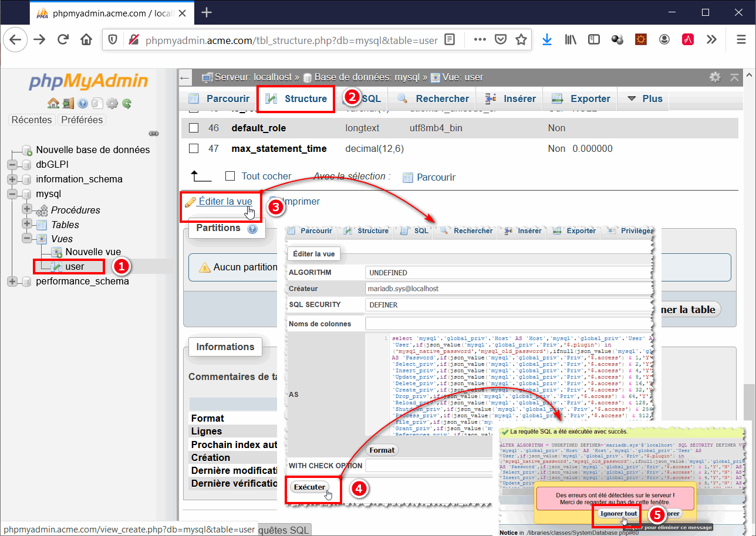
Task: Open the Firefox library icon
Action: click(x=571, y=39)
